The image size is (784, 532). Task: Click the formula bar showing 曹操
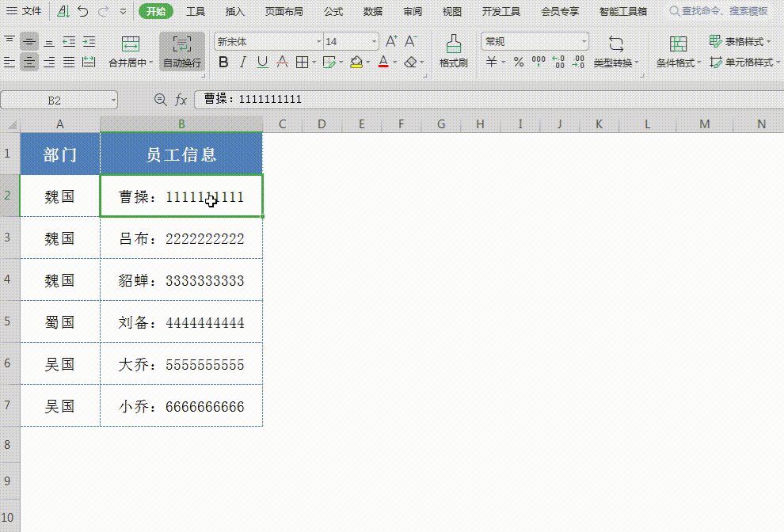point(489,100)
